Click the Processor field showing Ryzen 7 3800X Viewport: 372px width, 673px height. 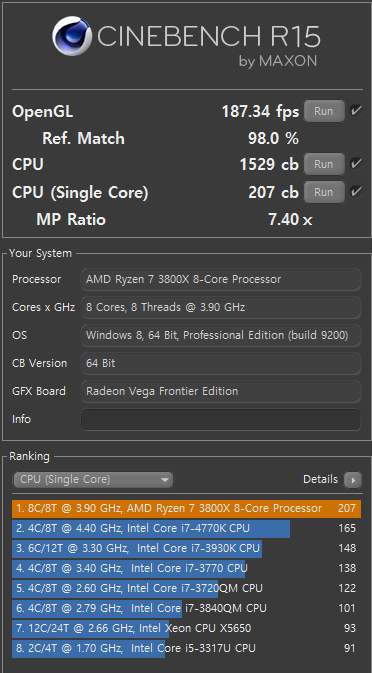(221, 279)
